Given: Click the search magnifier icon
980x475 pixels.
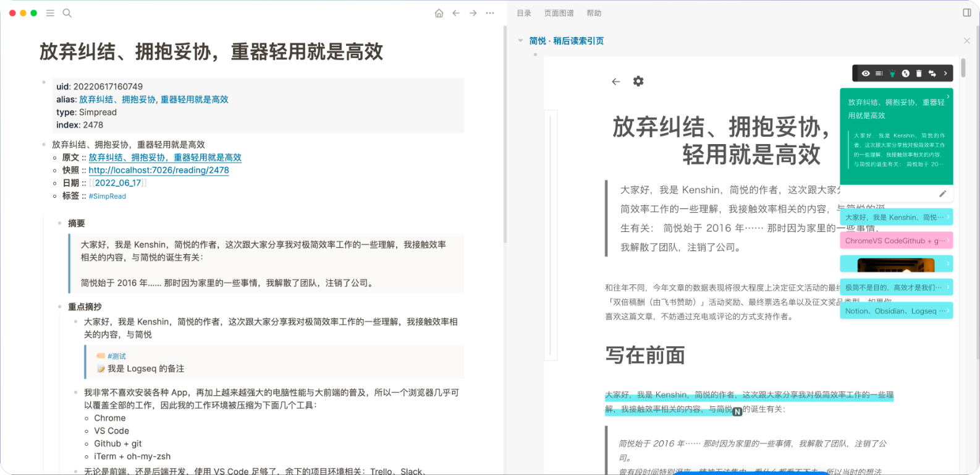Looking at the screenshot, I should 67,13.
